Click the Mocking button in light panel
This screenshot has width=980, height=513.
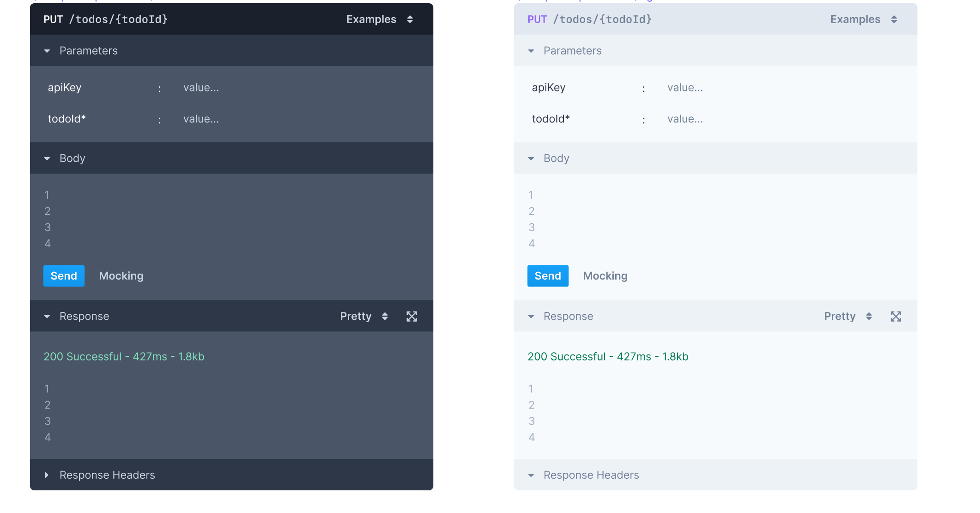point(605,275)
